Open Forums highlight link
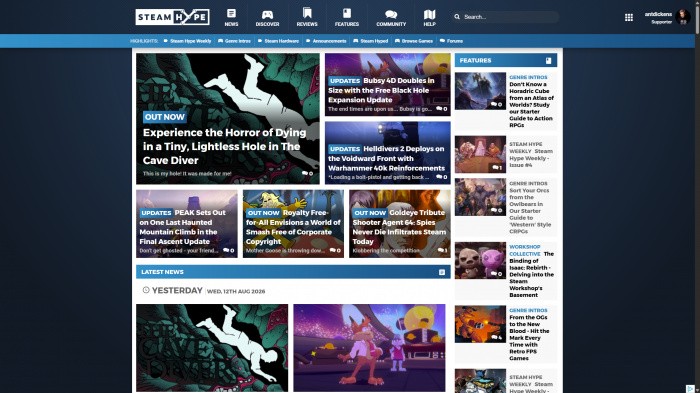Image resolution: width=700 pixels, height=393 pixels. 451,41
